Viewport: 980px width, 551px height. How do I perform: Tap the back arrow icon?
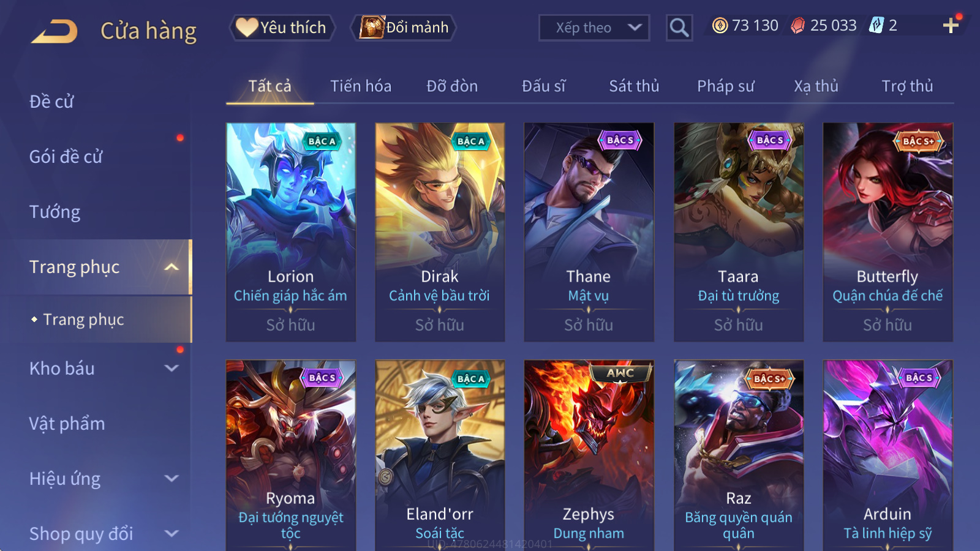[x=55, y=31]
